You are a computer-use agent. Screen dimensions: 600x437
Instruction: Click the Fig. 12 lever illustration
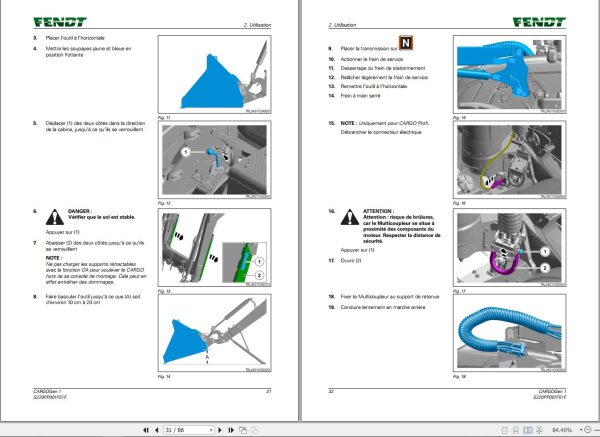pos(214,160)
